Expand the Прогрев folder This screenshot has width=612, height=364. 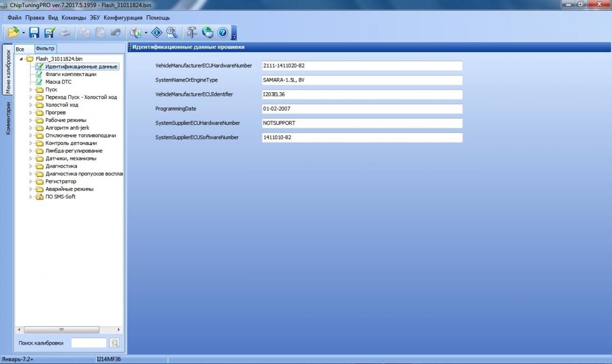[32, 113]
